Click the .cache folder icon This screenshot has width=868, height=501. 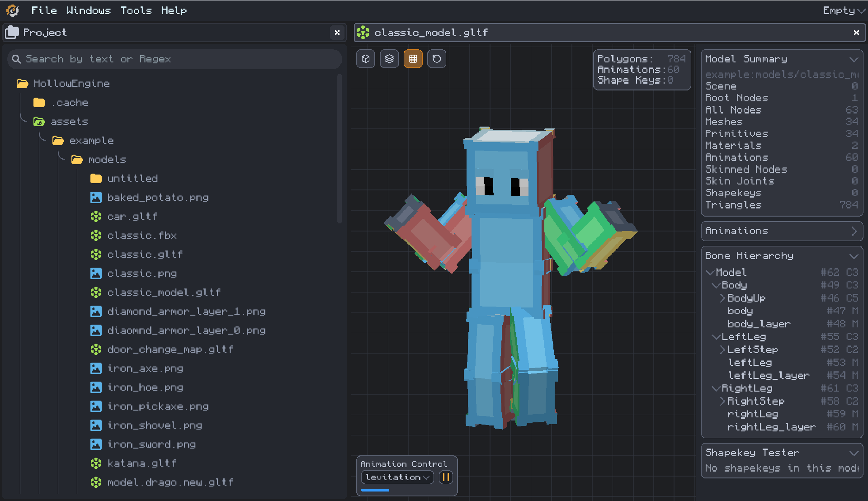click(x=39, y=103)
